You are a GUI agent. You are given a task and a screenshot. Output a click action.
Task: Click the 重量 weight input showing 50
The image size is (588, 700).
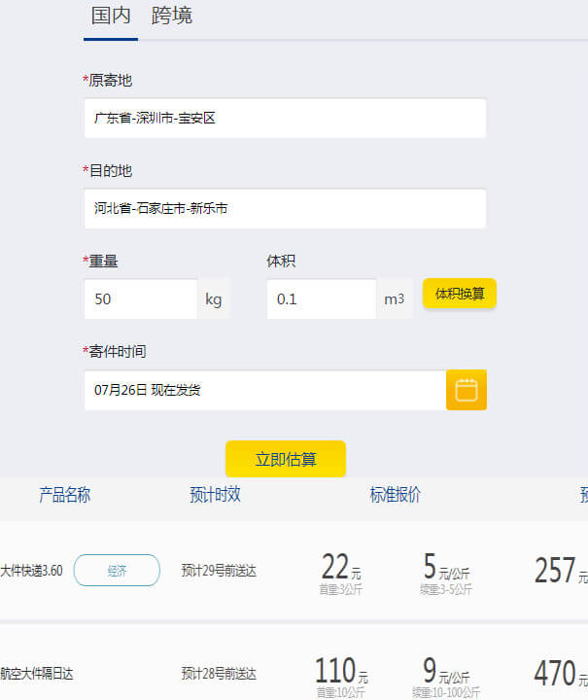click(141, 299)
